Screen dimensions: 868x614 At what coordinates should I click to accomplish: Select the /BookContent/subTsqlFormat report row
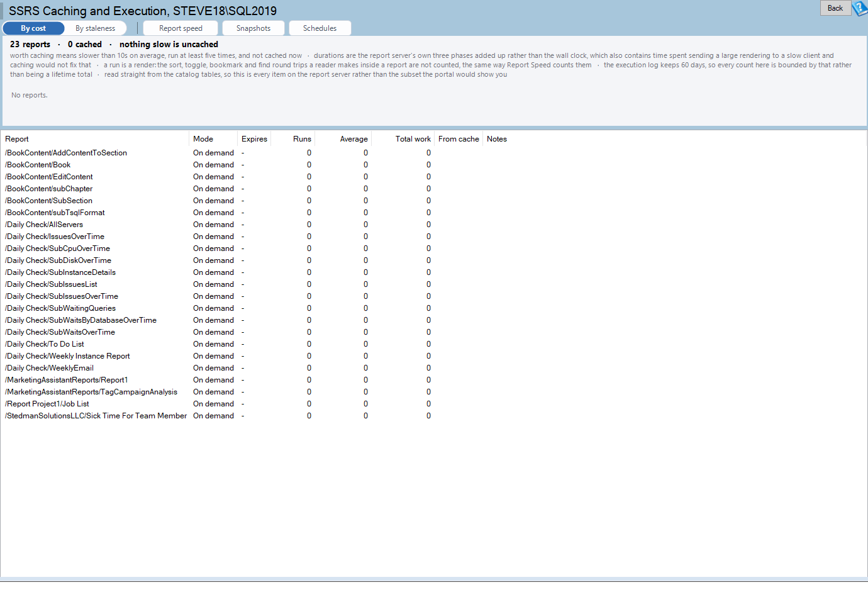[434, 213]
